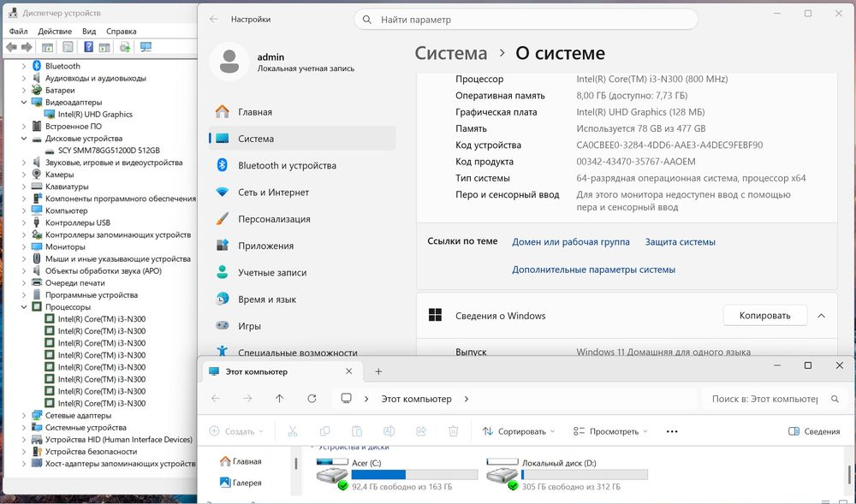
Task: Click the search magnifier in Explorer search box
Action: click(x=835, y=400)
